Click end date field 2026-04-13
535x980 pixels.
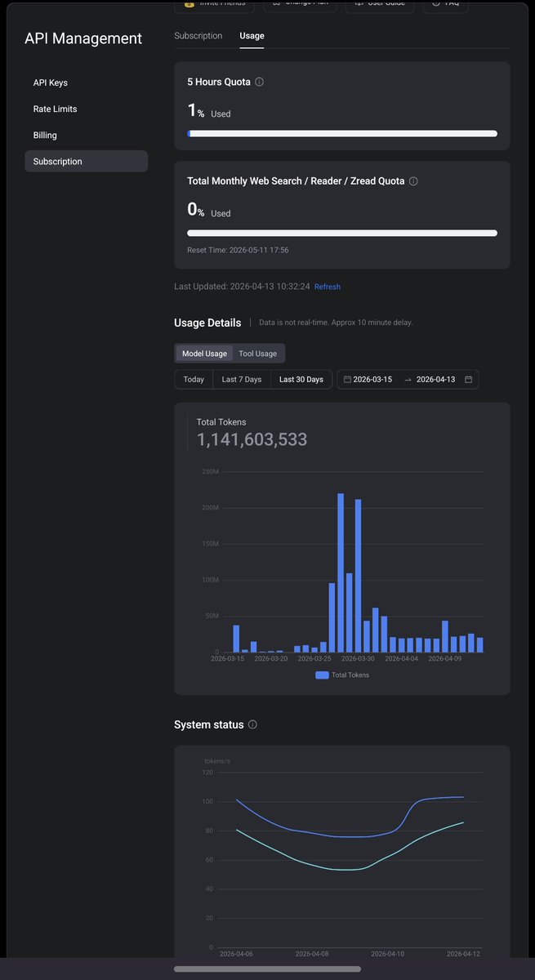436,380
